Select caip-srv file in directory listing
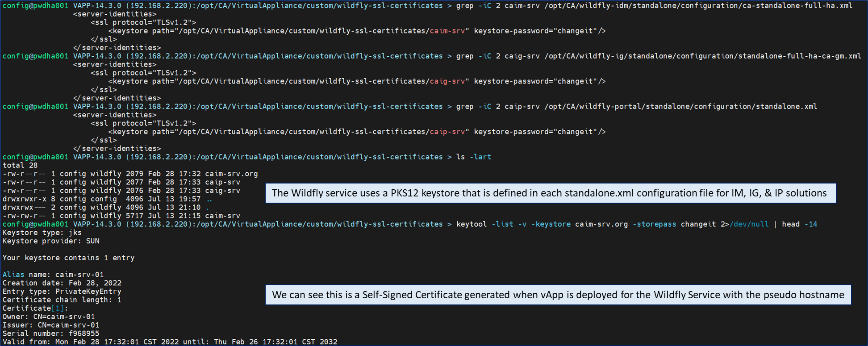The image size is (868, 346). point(222,182)
